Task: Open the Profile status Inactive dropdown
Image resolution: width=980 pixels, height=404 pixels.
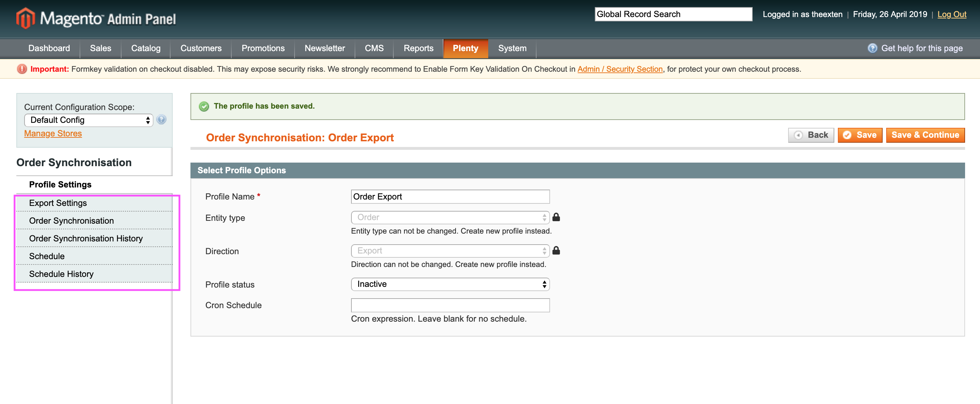Action: coord(450,284)
